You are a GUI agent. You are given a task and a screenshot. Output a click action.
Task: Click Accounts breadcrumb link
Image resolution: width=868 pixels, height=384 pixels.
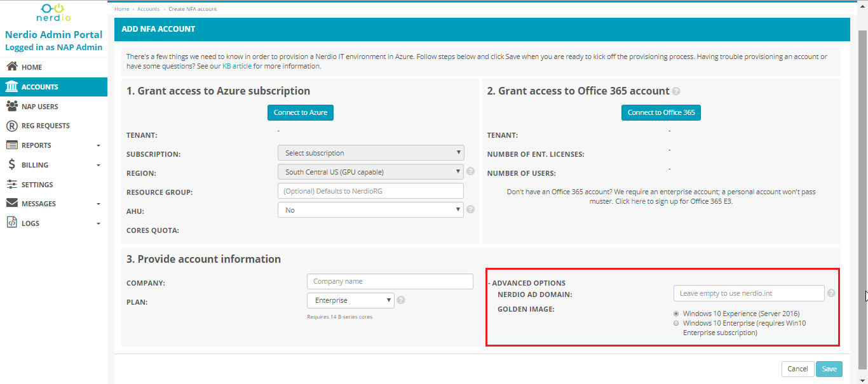[149, 9]
